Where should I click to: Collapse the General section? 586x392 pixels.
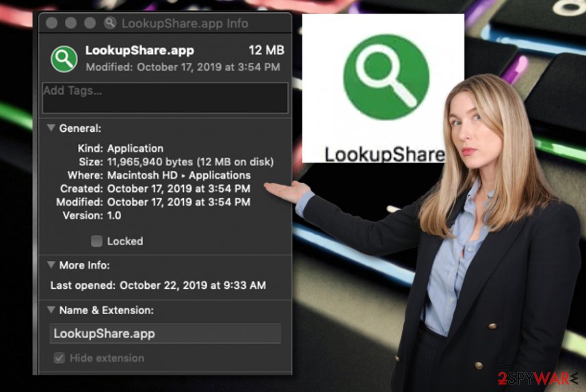[51, 128]
